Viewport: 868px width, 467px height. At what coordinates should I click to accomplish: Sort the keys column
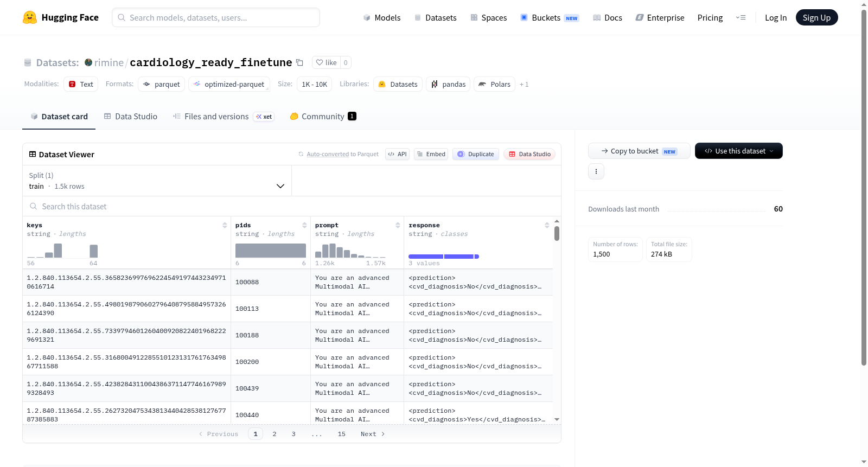[225, 225]
